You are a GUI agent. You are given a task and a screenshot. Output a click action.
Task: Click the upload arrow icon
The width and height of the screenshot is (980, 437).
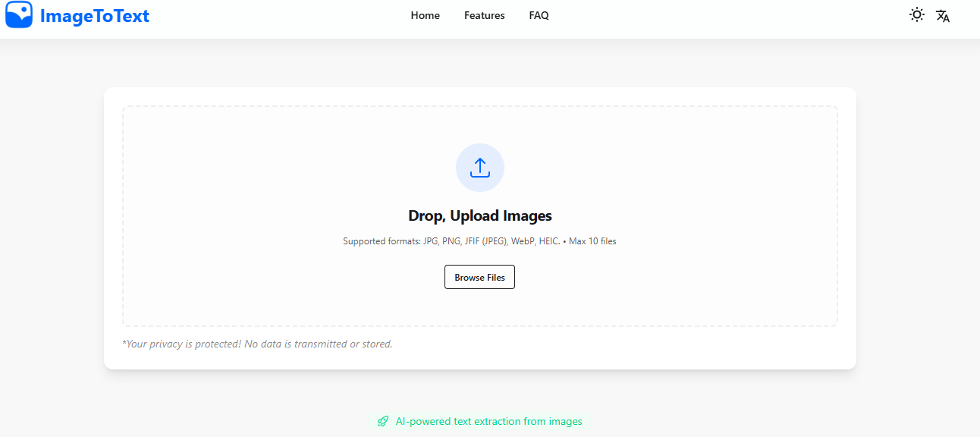479,168
